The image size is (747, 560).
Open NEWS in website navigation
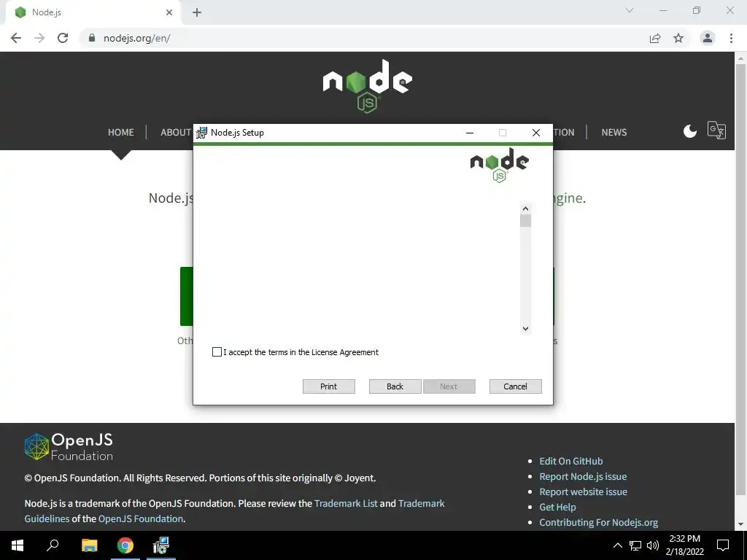(x=614, y=133)
